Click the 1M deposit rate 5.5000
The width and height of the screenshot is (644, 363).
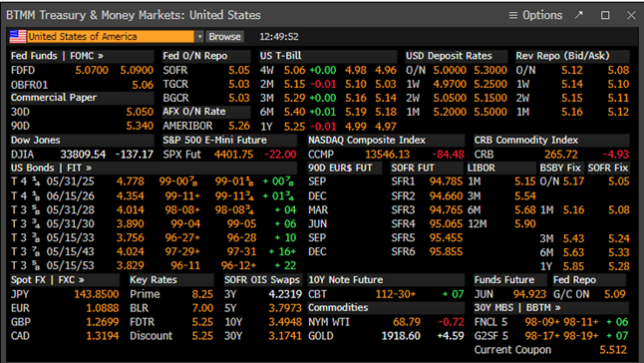click(490, 112)
